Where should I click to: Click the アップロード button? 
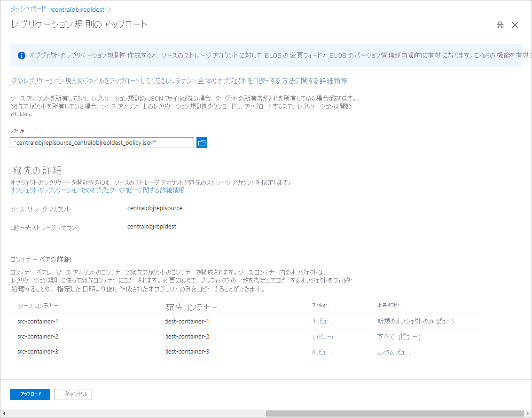[29, 394]
